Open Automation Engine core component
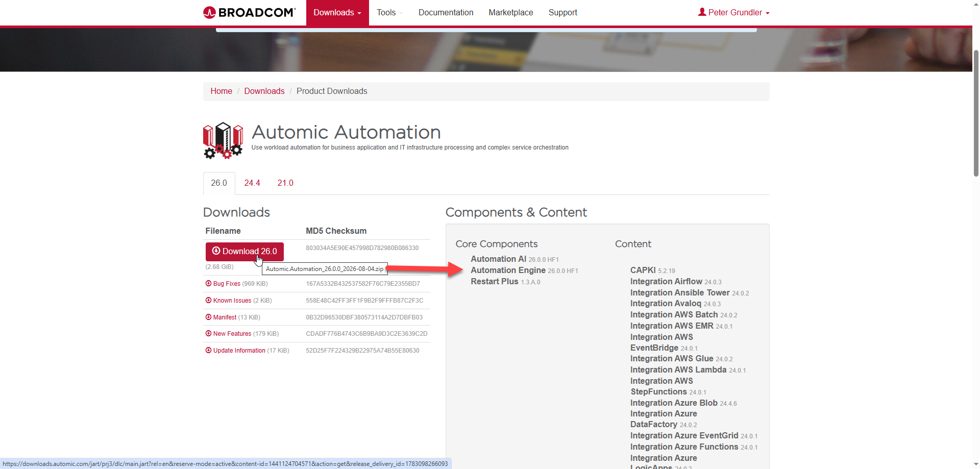The width and height of the screenshot is (980, 469). 508,270
